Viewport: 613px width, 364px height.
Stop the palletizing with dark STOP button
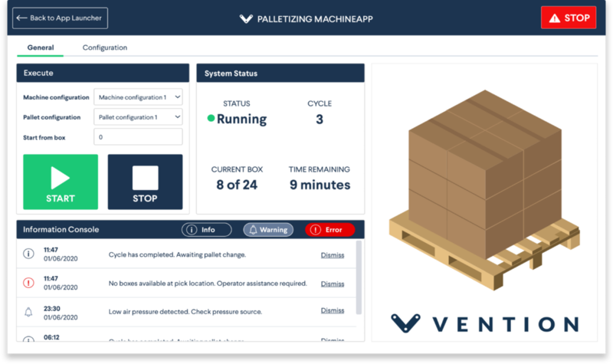tap(145, 182)
